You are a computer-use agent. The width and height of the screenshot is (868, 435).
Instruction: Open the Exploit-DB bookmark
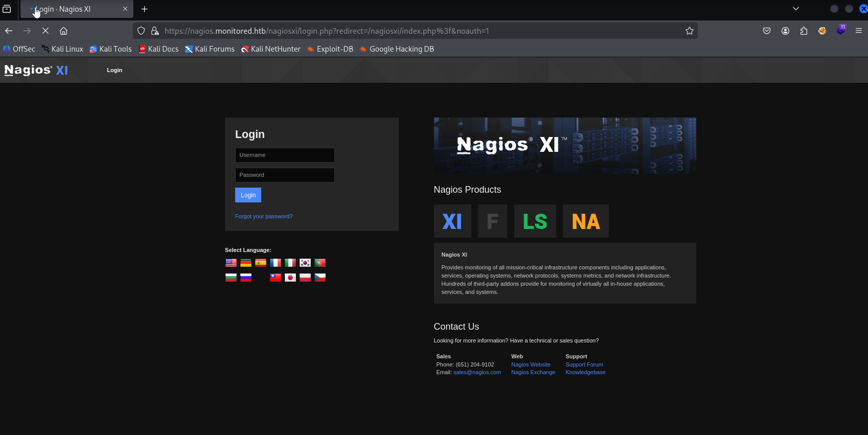coord(330,49)
